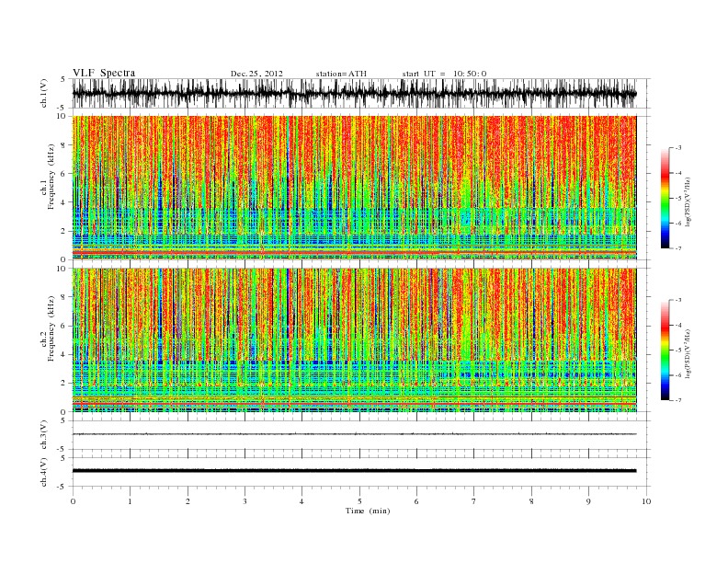Click ch.1 spectrogram "4" kHz tick label
Viewport: 728px width, 563px height.
(x=63, y=202)
